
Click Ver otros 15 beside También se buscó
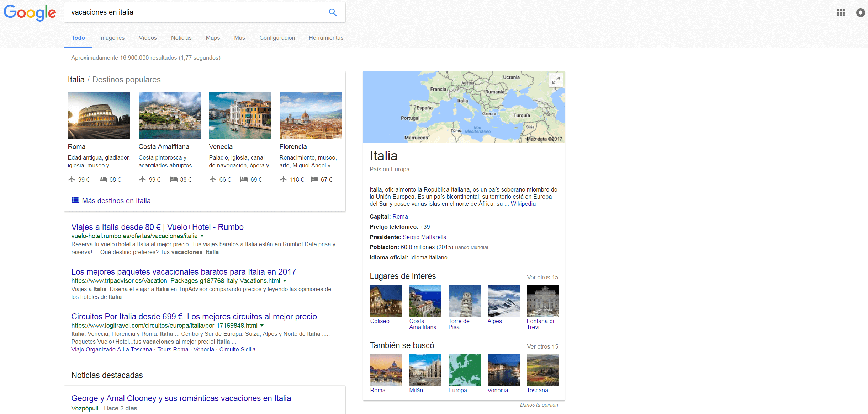tap(542, 346)
